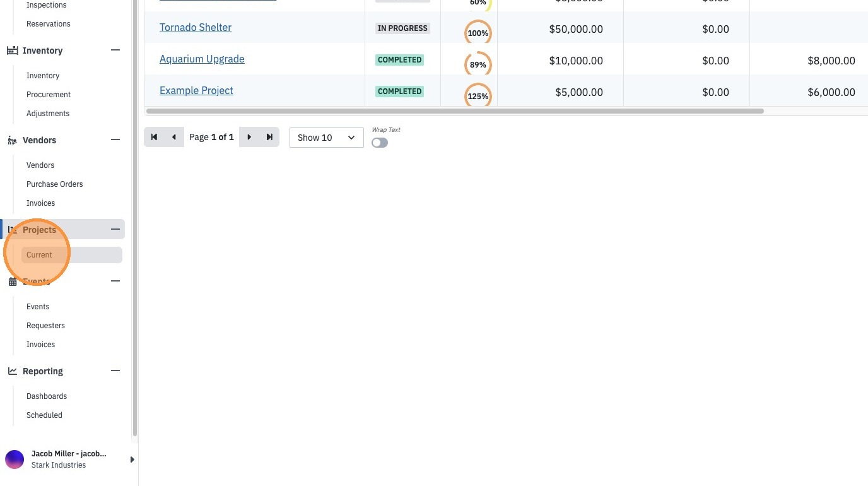Click the 125% progress ring for Example Project
The height and width of the screenshot is (486, 868).
(x=478, y=96)
